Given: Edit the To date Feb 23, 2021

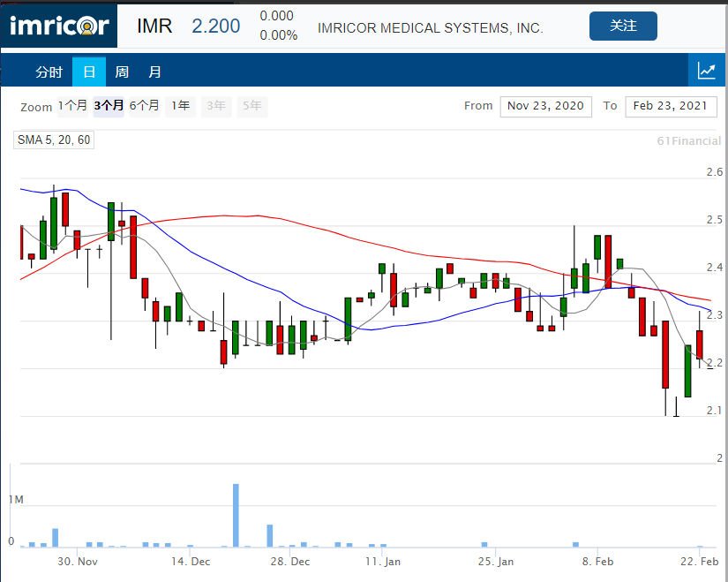Looking at the screenshot, I should [671, 107].
